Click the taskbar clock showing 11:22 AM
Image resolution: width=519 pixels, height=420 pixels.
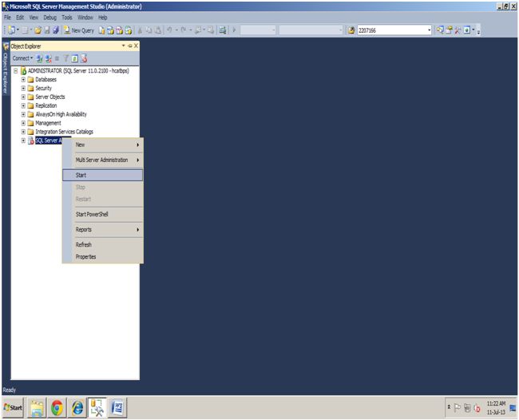pyautogui.click(x=496, y=408)
